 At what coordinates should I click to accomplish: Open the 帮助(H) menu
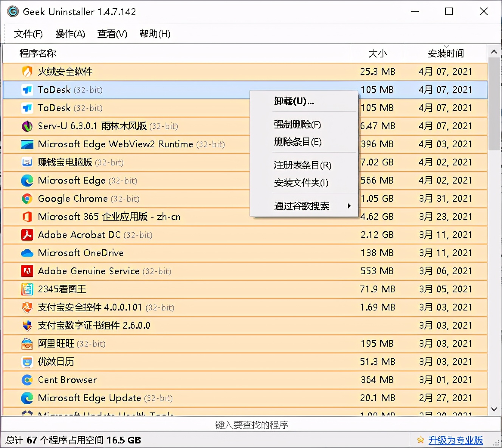pyautogui.click(x=155, y=34)
